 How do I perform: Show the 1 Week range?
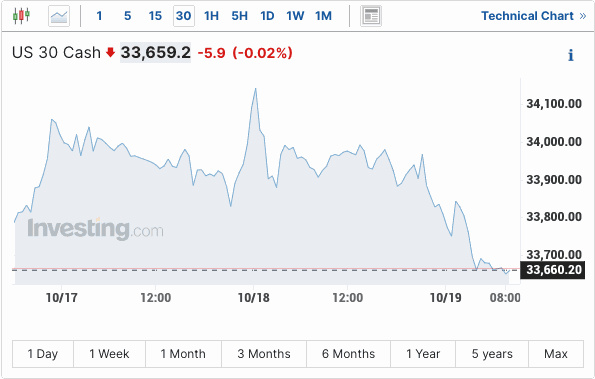click(109, 354)
